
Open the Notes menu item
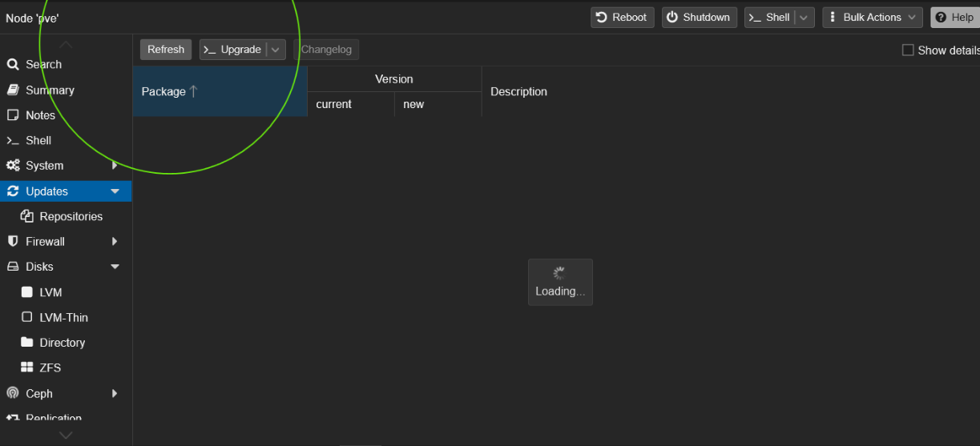pyautogui.click(x=66, y=115)
